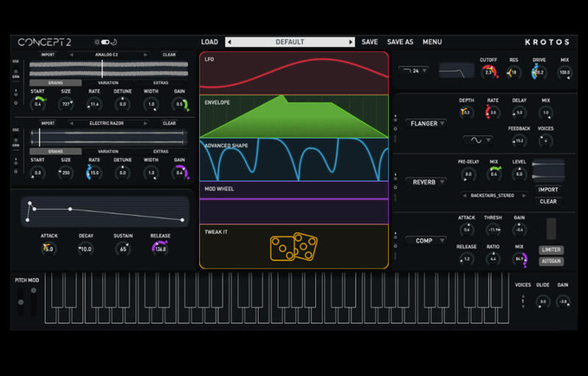Click the Tweak It dice icon
This screenshot has height=376, width=588.
click(x=294, y=247)
